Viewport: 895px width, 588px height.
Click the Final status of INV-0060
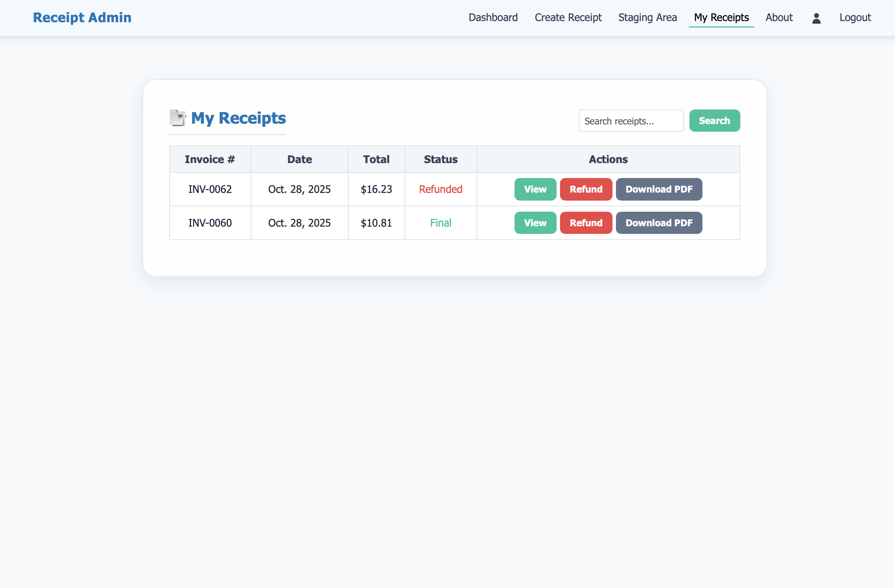[440, 223]
